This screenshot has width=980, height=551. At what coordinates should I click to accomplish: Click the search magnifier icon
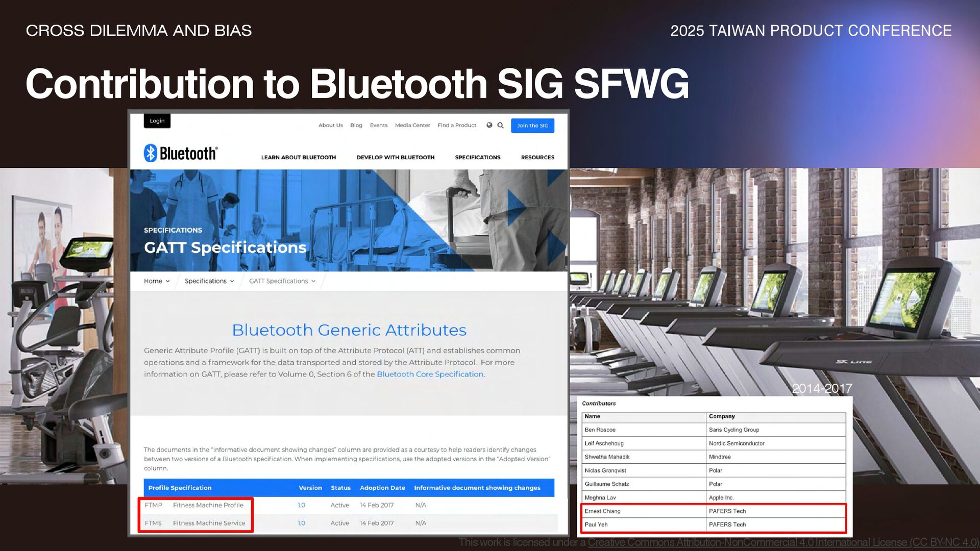point(501,125)
